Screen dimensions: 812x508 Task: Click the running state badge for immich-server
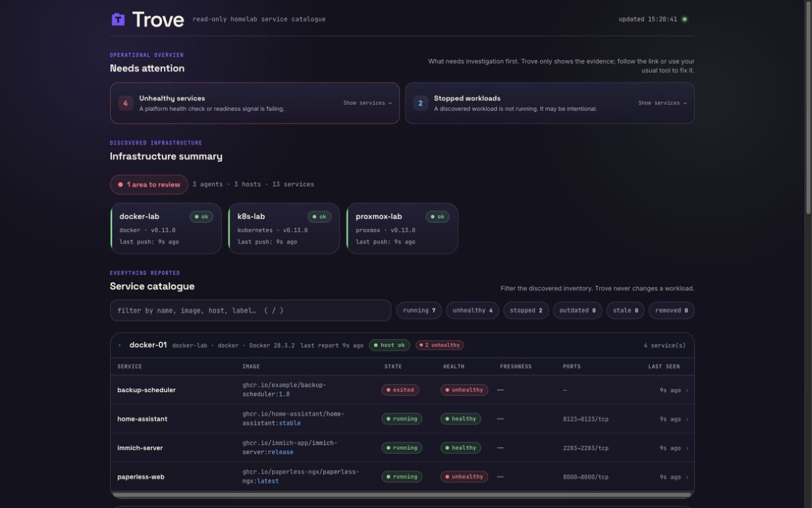tap(402, 448)
